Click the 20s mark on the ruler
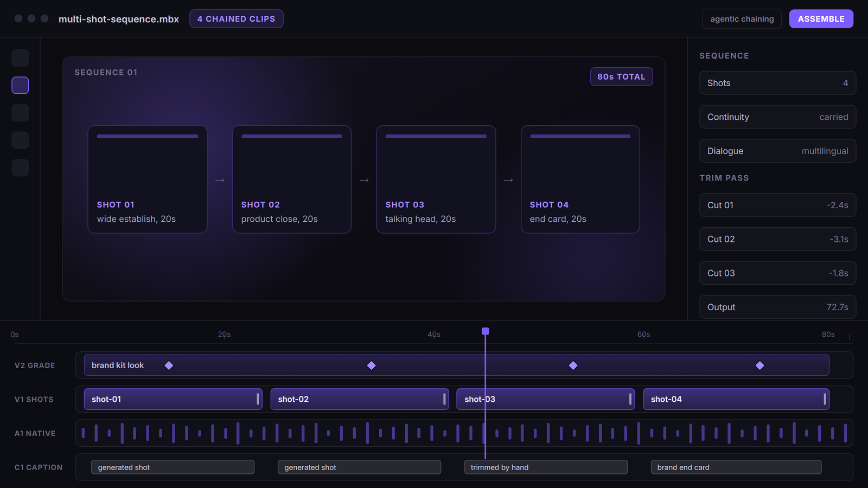868x488 pixels. click(x=224, y=335)
